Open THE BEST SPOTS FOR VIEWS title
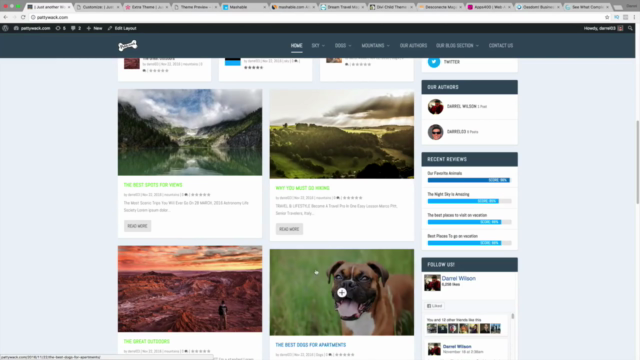 (x=153, y=185)
